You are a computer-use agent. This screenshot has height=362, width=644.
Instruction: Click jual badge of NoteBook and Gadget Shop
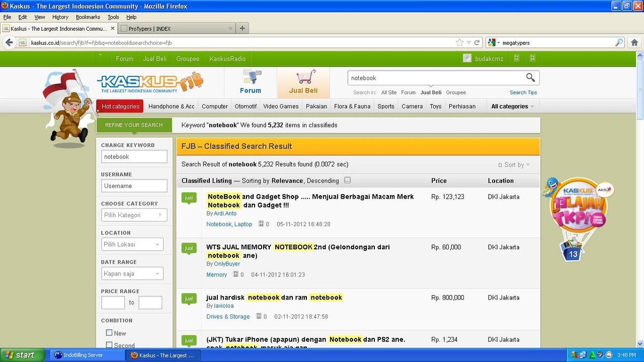point(189,198)
